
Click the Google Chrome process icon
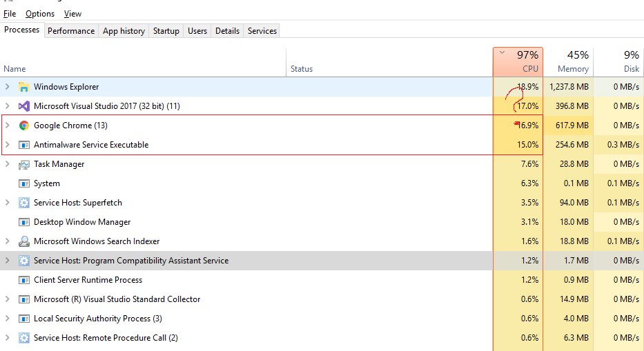[x=24, y=126]
